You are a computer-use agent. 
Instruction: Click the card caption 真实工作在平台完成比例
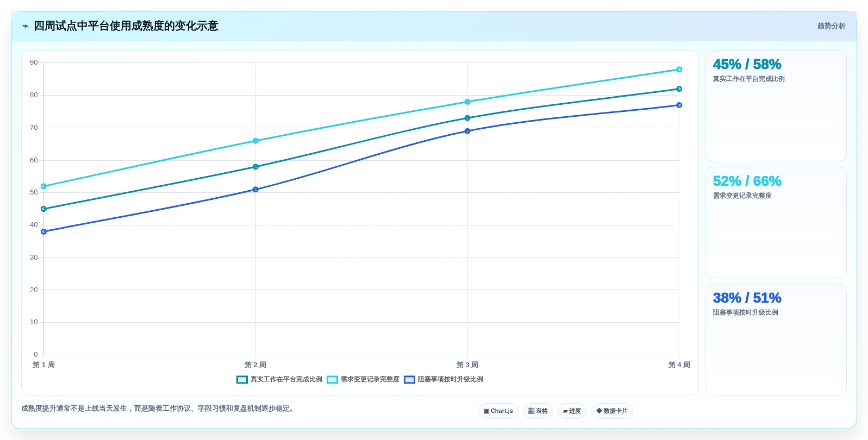[748, 79]
